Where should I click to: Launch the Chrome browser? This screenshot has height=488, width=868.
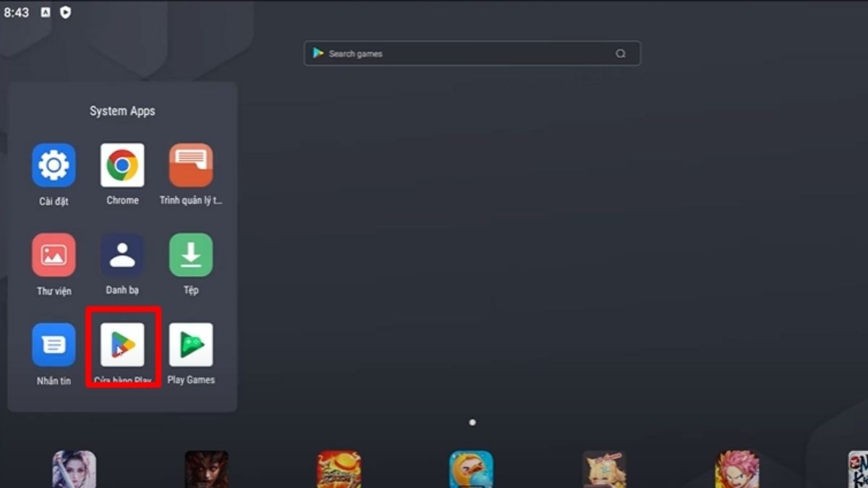click(122, 166)
